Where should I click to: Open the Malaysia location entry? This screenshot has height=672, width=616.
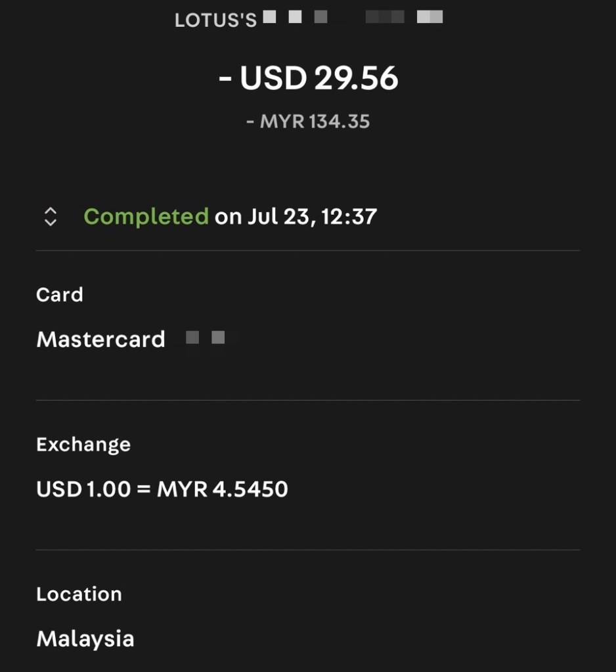(x=85, y=639)
